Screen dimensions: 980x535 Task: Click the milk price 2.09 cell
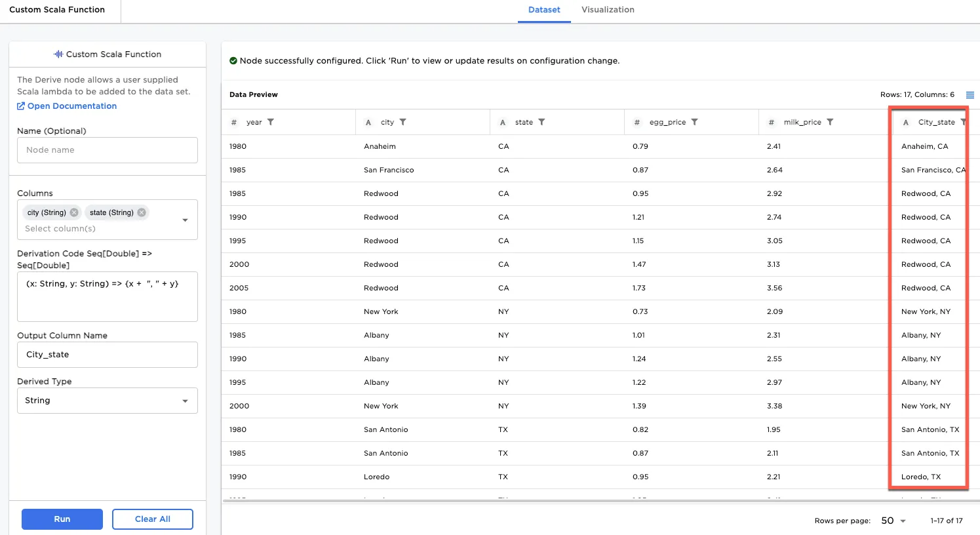pos(775,311)
